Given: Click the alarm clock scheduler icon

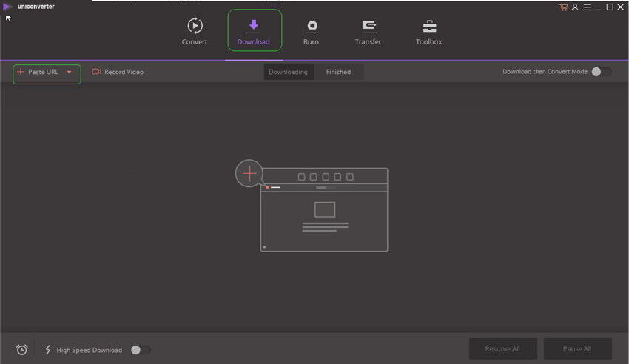Looking at the screenshot, I should (22, 350).
